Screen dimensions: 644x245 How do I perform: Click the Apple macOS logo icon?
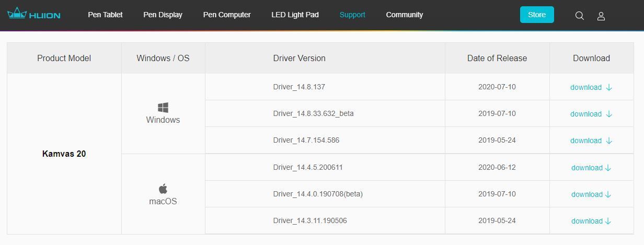[163, 189]
